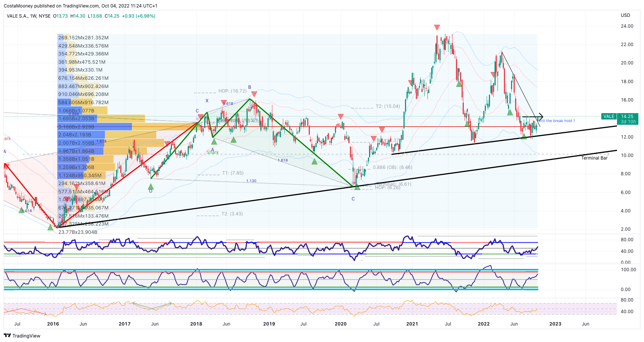644x342 pixels.
Task: Select the 'T2: (15.04)' target label
Action: click(x=388, y=106)
